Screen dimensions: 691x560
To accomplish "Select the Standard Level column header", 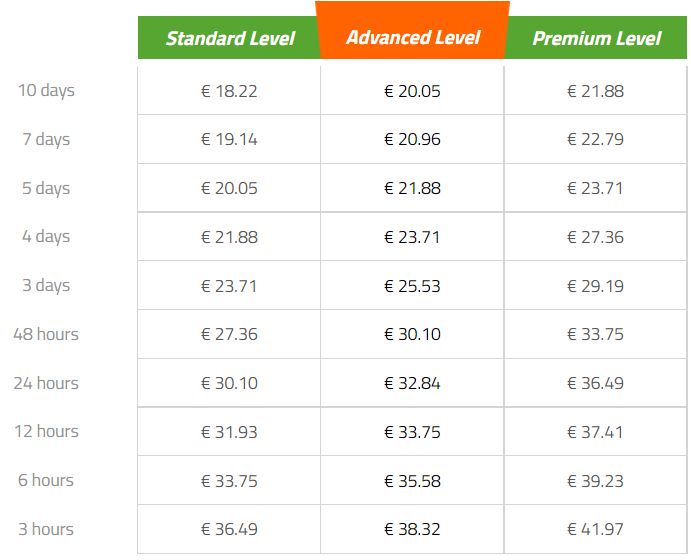I will click(229, 38).
